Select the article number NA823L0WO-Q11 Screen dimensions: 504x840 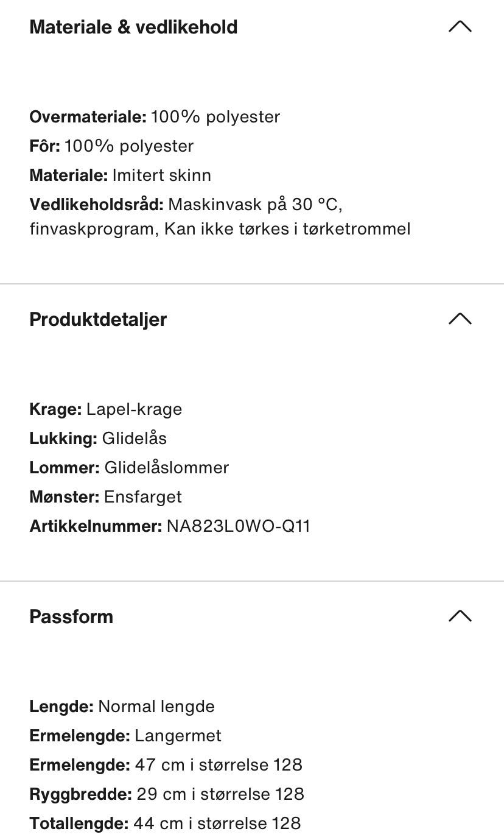pos(239,526)
